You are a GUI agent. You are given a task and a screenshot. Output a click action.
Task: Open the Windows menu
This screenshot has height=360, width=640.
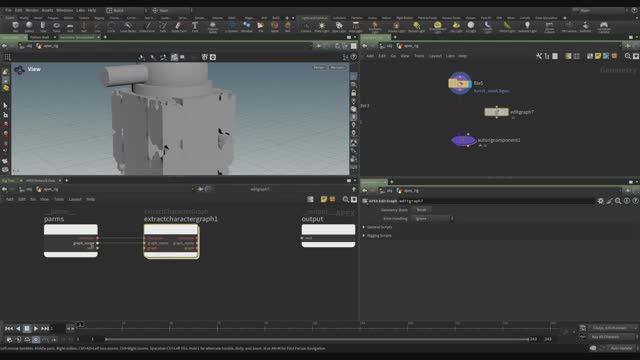(x=64, y=10)
